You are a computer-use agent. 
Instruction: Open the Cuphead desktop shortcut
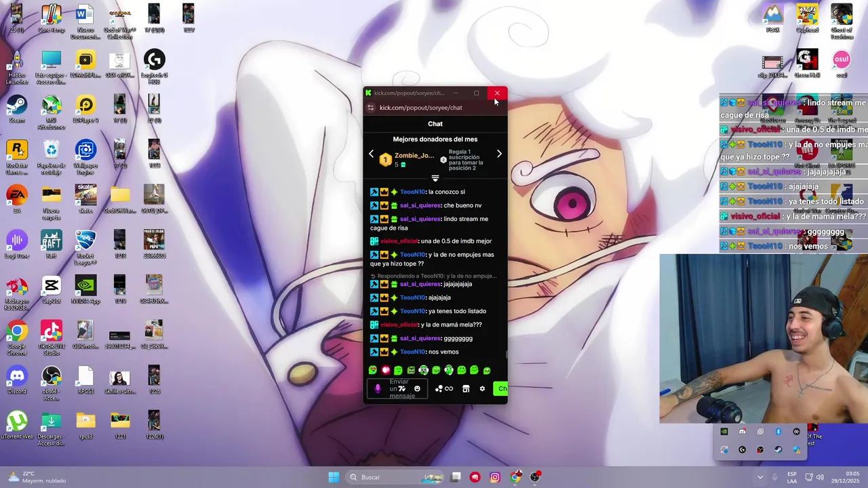coord(807,19)
